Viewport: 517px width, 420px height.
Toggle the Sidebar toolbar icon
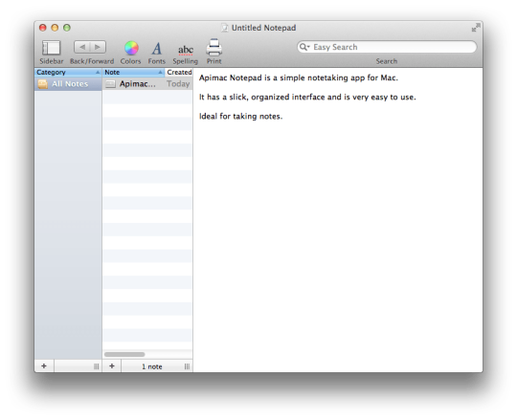51,48
